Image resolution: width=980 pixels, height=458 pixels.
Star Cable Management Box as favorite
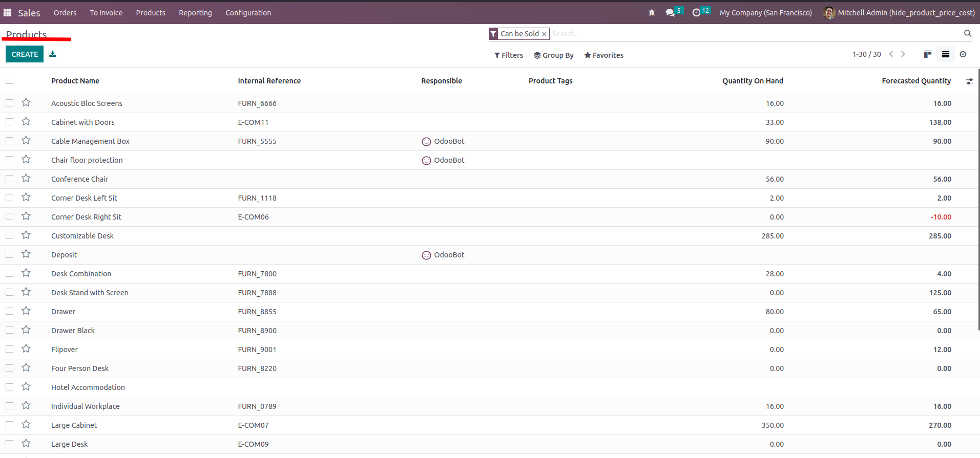pyautogui.click(x=26, y=141)
